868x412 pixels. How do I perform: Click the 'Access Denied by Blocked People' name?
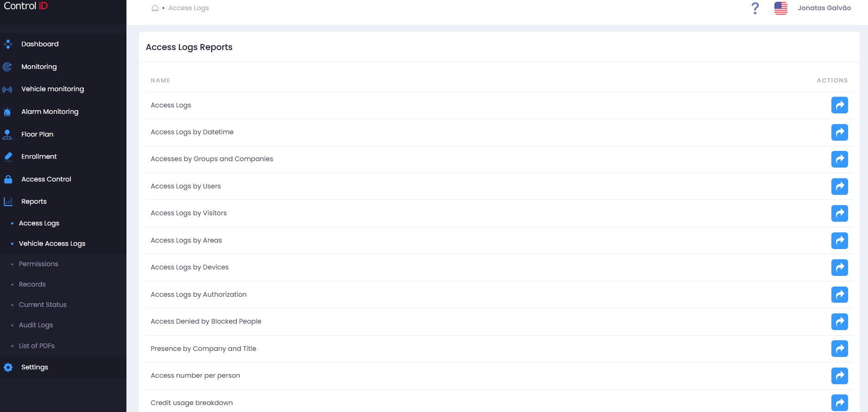pyautogui.click(x=206, y=321)
